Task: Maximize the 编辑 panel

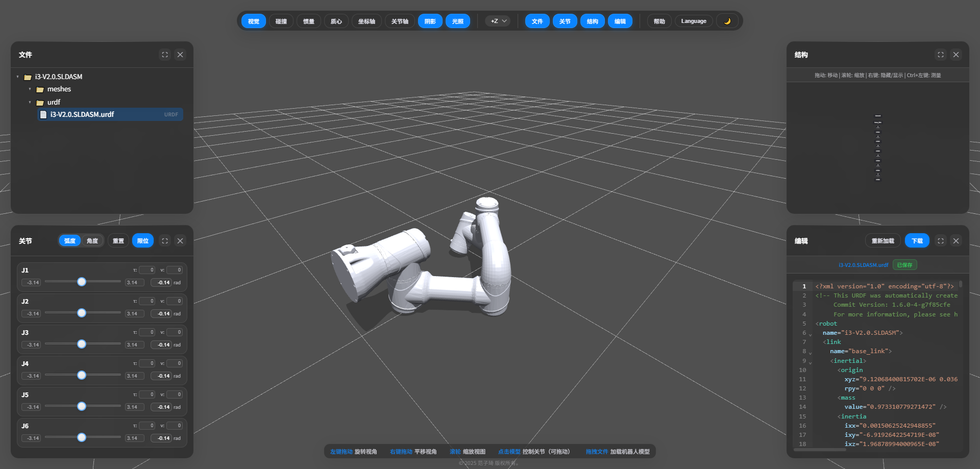Action: 941,241
